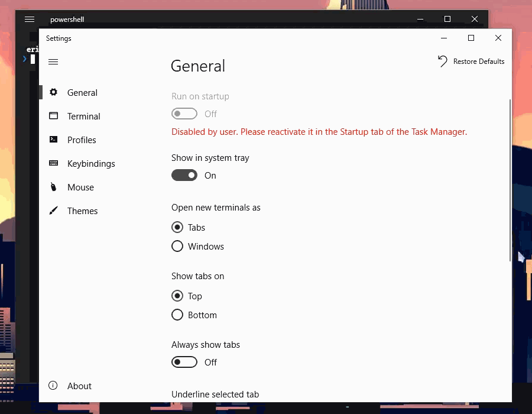This screenshot has width=532, height=414.
Task: Click the General gear icon in sidebar
Action: coord(53,92)
